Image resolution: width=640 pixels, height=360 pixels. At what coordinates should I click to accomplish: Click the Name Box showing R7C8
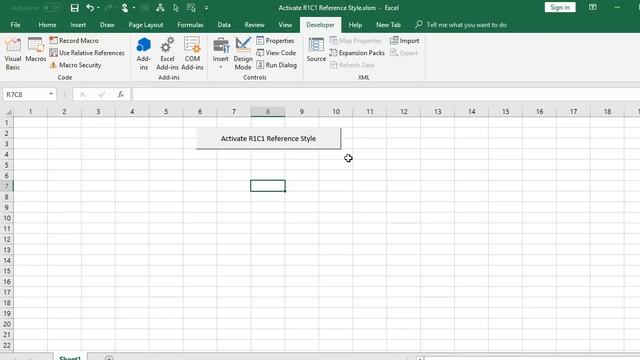click(25, 95)
